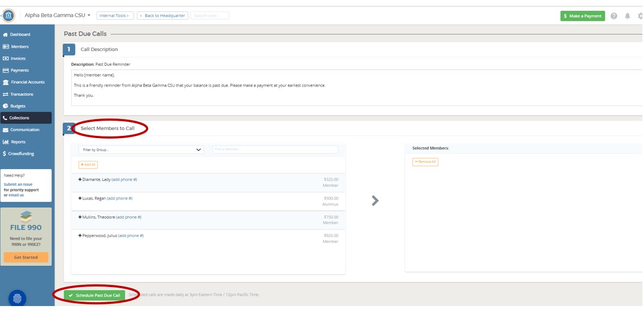The image size is (644, 318).
Task: Go to Financial Accounts in sidebar
Action: (27, 82)
